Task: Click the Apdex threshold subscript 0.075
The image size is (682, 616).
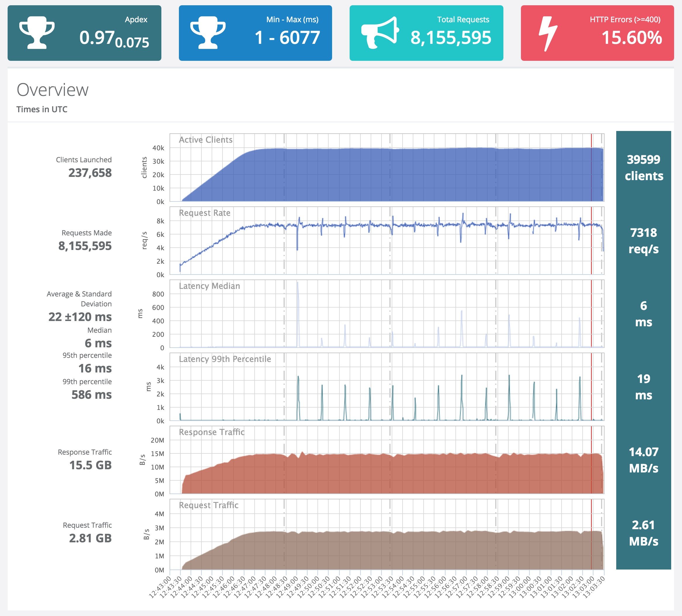Action: coord(132,43)
